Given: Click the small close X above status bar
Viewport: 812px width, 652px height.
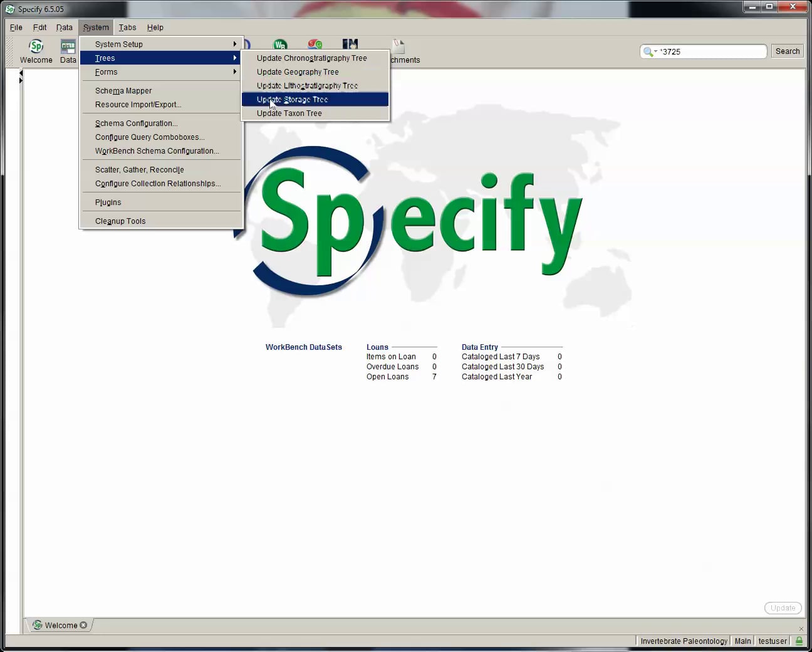Looking at the screenshot, I should (801, 629).
